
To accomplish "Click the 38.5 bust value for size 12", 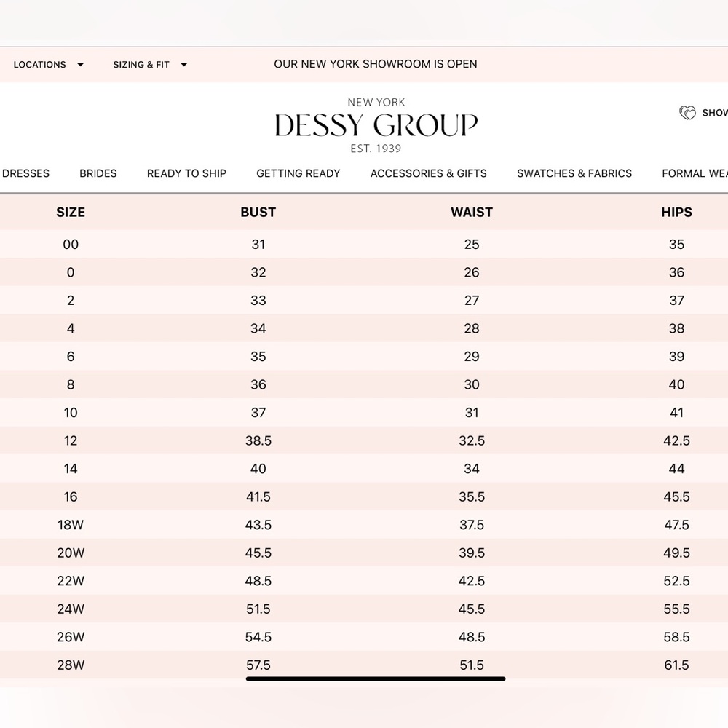I will [258, 441].
